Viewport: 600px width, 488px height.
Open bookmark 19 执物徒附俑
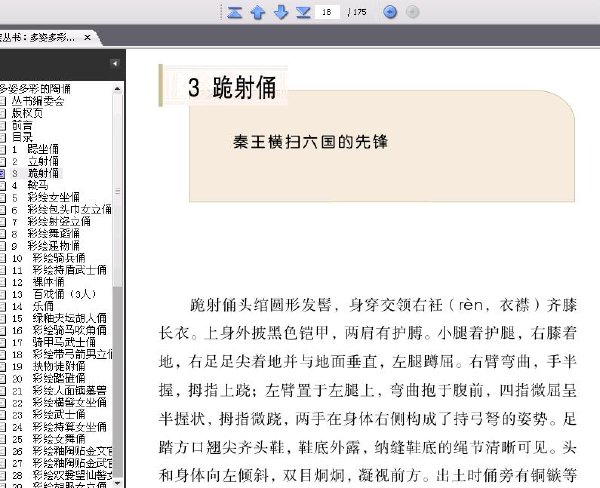point(48,366)
